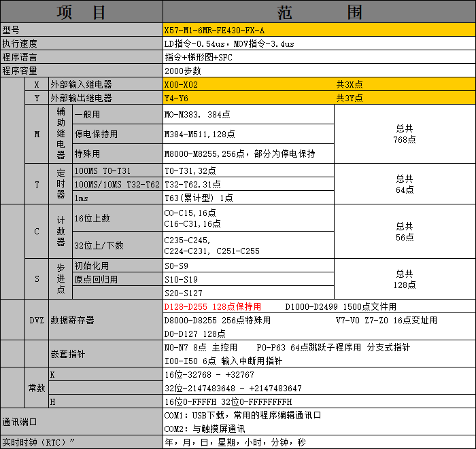Select the cell reading 指令+梯形图+SFC

point(319,57)
